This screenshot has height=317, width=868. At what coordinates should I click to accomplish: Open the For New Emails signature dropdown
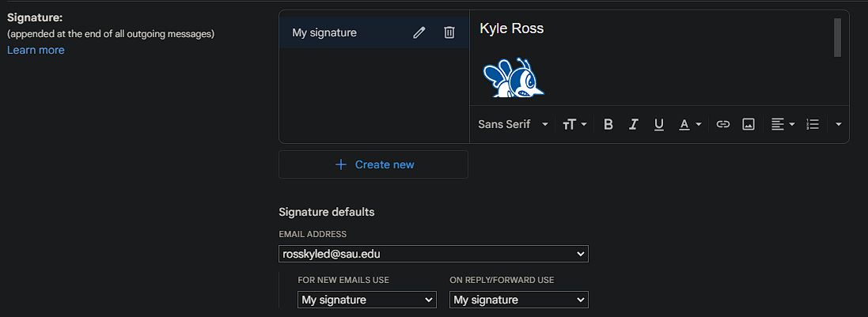(367, 300)
